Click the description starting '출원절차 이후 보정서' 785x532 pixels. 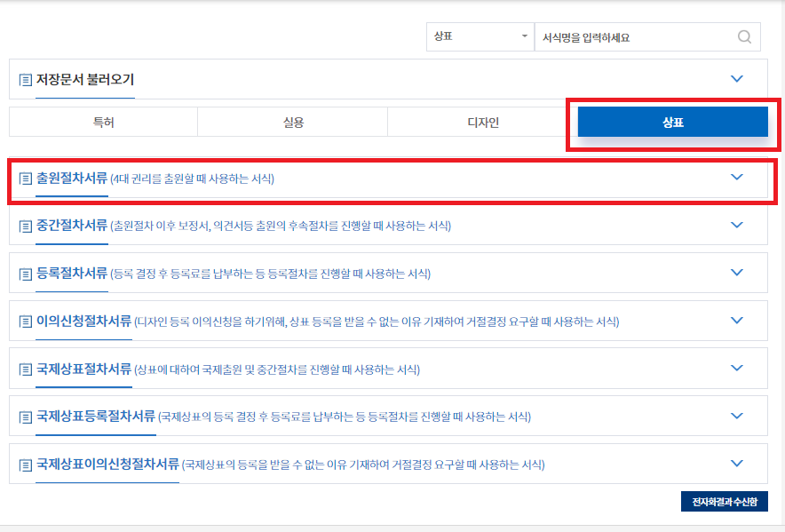coord(281,226)
